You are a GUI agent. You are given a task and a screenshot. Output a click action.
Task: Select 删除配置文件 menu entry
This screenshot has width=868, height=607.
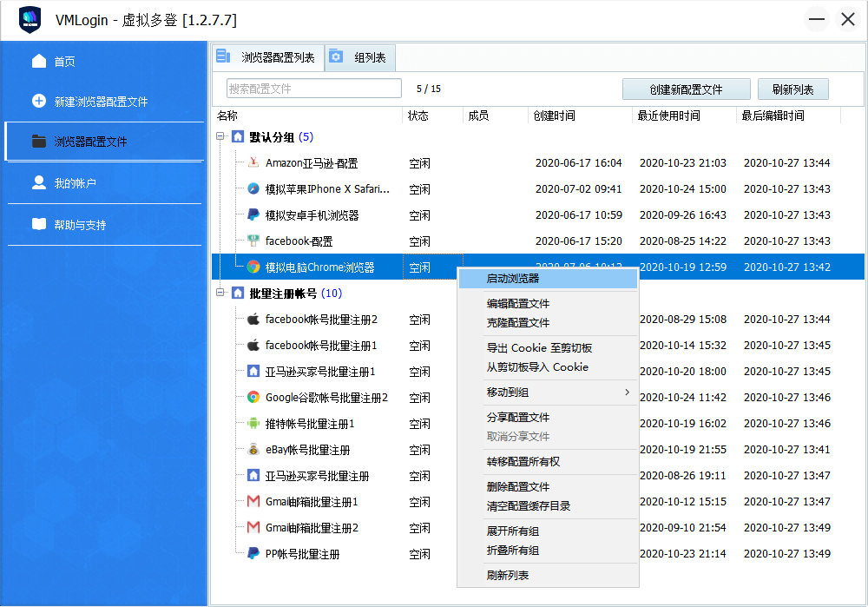coord(548,487)
